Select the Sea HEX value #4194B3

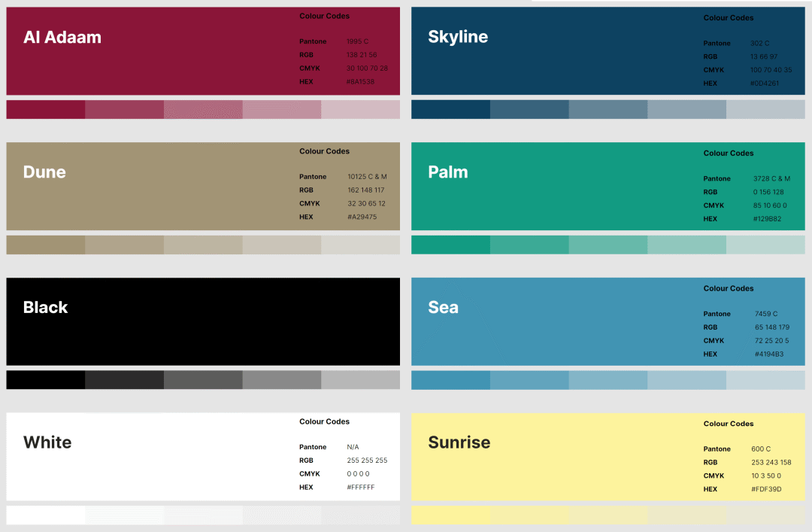[769, 354]
